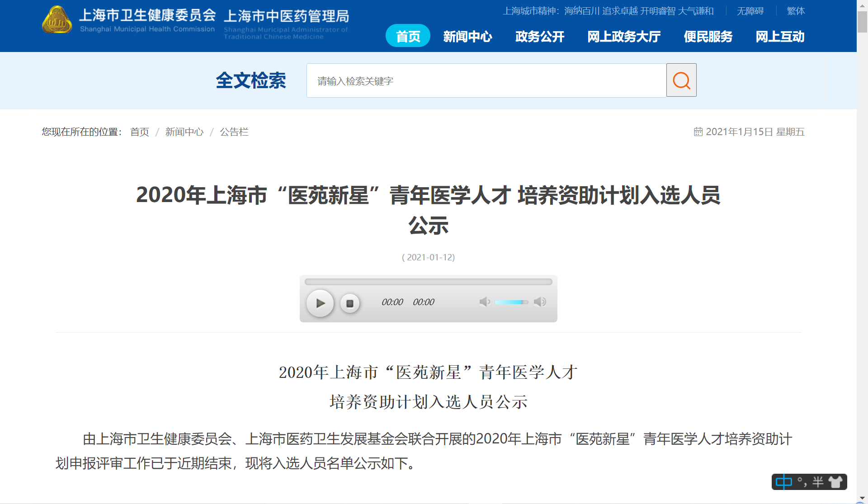
Task: Open the 新闻中心 menu
Action: pyautogui.click(x=467, y=36)
